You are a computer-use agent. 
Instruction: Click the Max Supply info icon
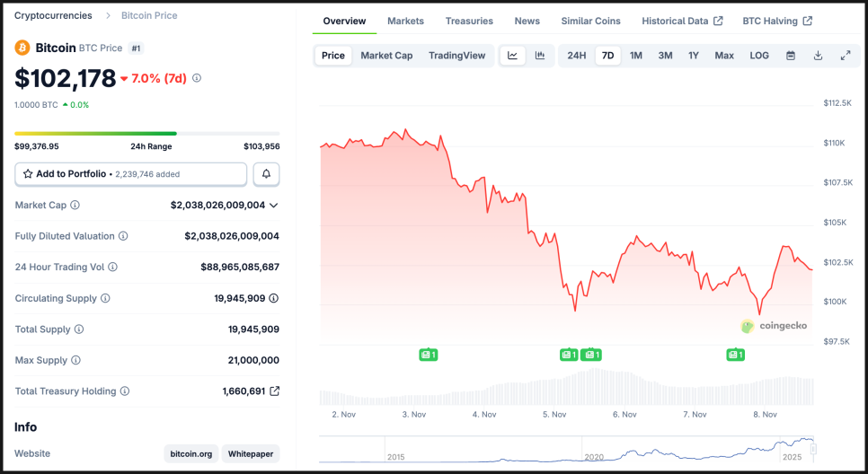click(x=75, y=361)
